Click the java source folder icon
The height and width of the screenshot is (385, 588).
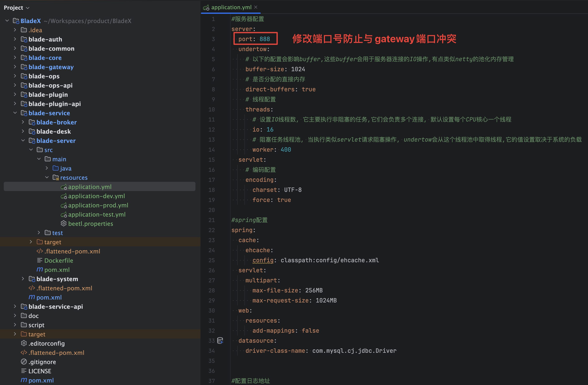(x=56, y=168)
